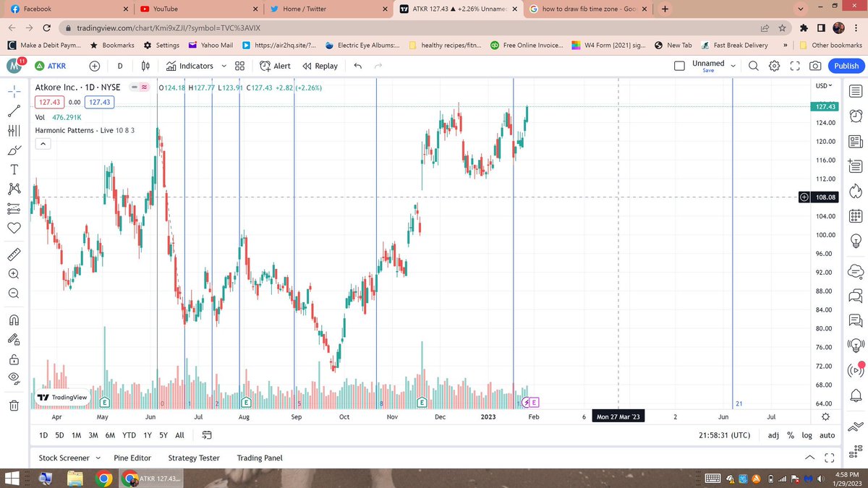Open the news panel icon
The image size is (868, 488).
click(855, 141)
